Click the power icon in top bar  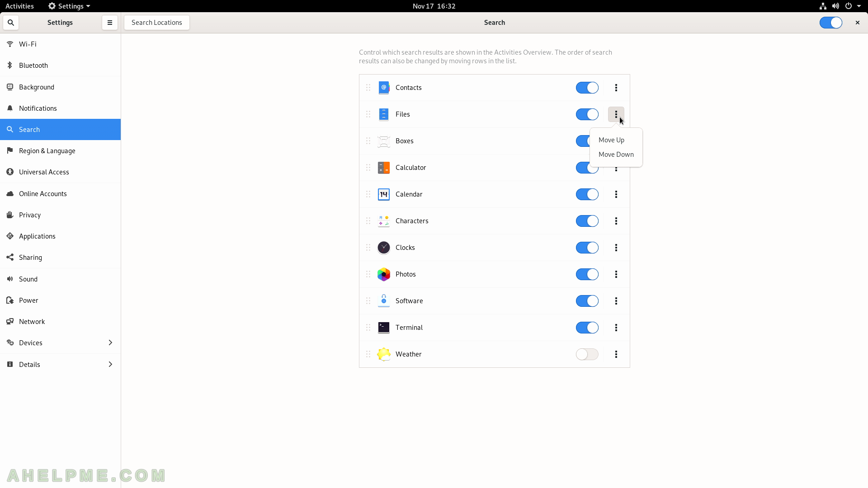(x=849, y=6)
